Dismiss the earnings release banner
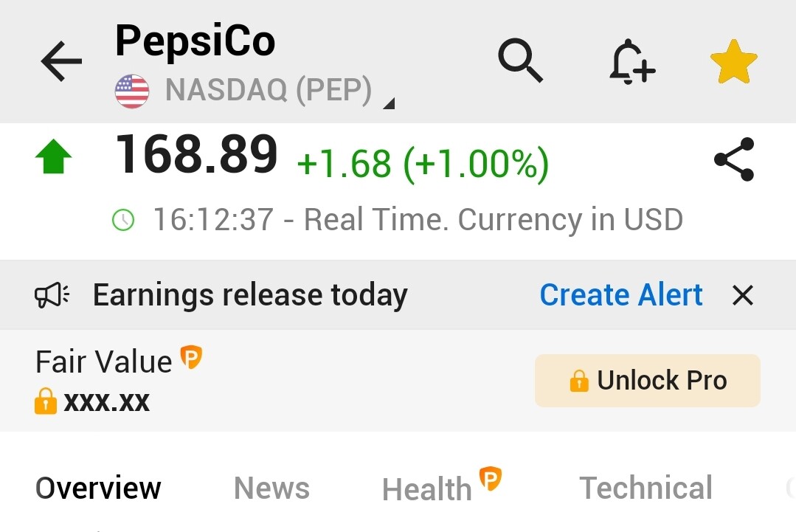The image size is (796, 532). point(742,296)
